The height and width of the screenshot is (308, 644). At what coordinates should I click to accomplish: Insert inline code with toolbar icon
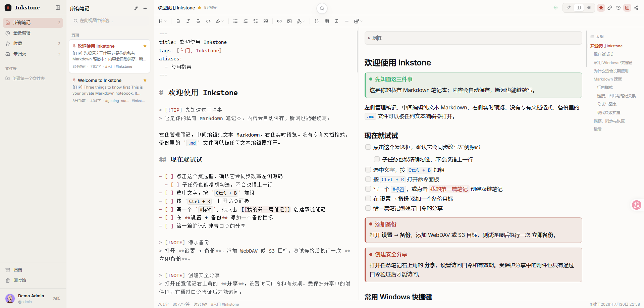[x=208, y=21]
